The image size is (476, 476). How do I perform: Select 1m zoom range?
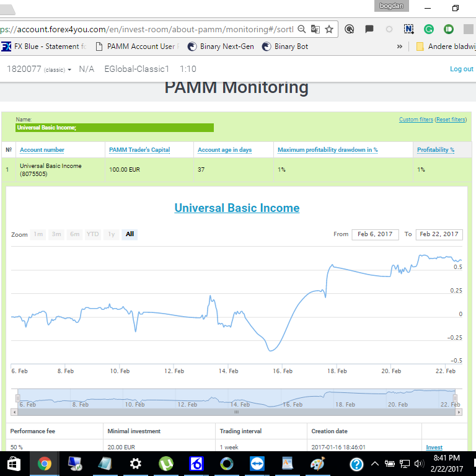pyautogui.click(x=38, y=234)
